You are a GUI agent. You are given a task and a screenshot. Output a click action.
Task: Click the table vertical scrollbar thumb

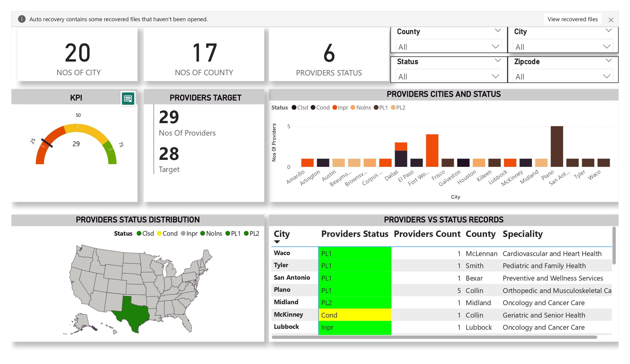click(x=614, y=246)
